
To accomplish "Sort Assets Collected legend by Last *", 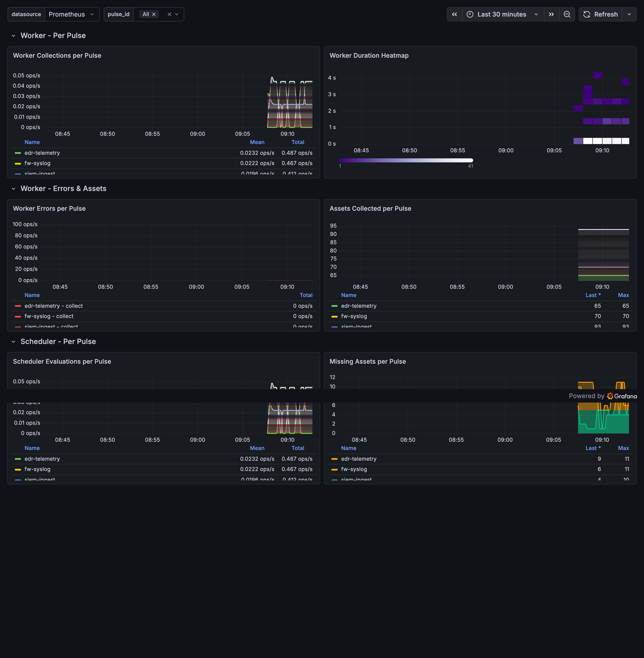I will (593, 295).
